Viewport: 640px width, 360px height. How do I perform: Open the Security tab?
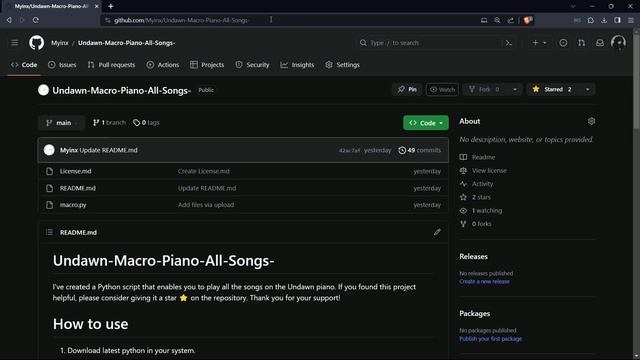(x=252, y=65)
